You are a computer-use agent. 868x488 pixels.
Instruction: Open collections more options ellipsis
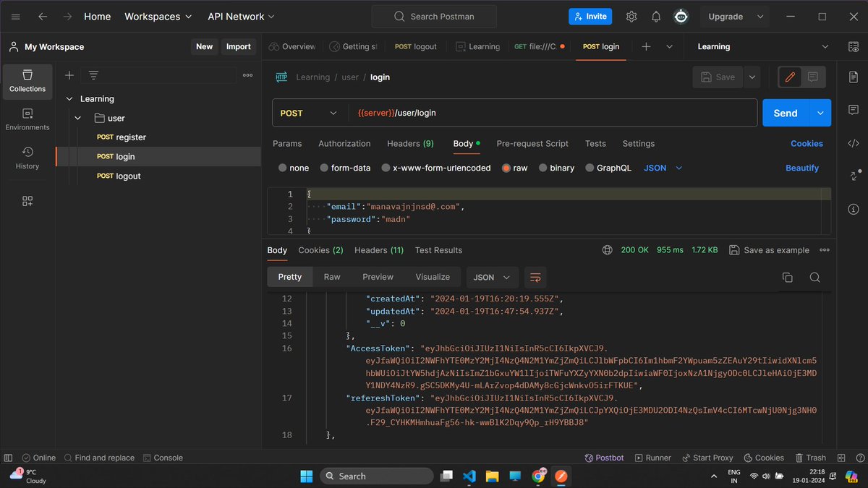coord(247,75)
